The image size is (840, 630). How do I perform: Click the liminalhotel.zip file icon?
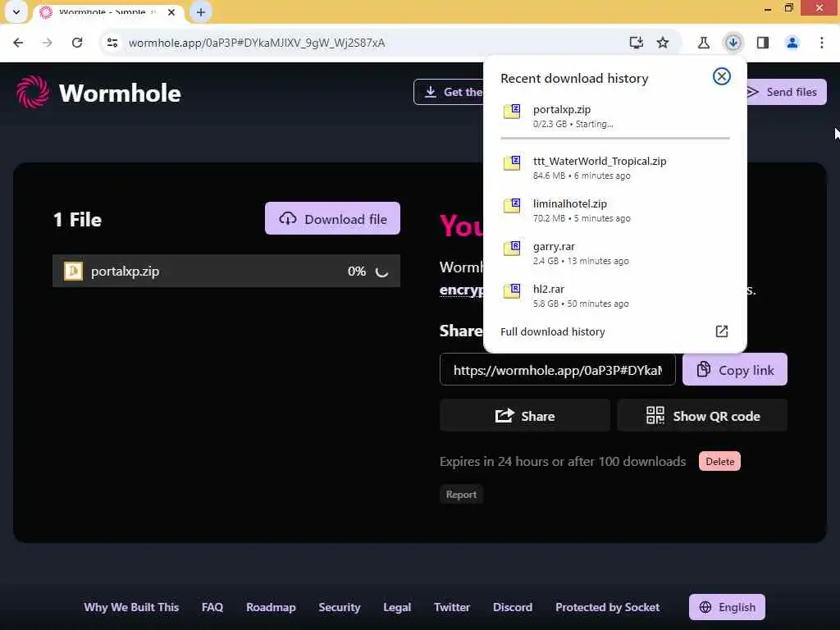point(512,206)
